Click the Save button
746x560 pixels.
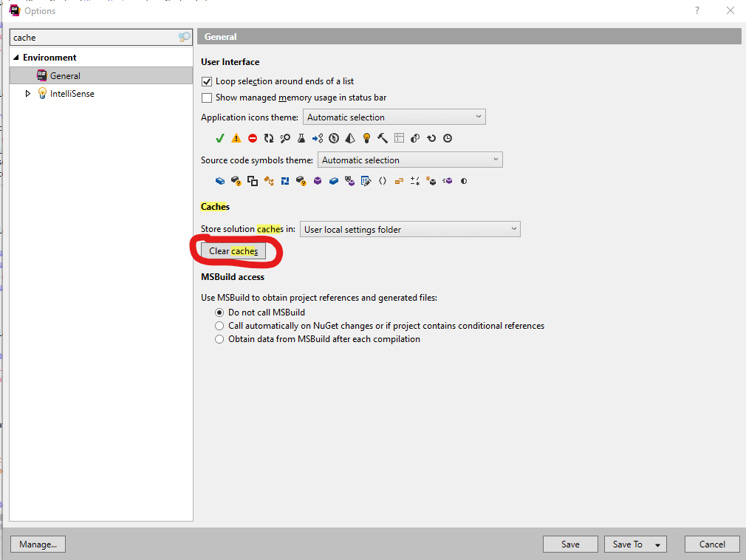tap(570, 544)
